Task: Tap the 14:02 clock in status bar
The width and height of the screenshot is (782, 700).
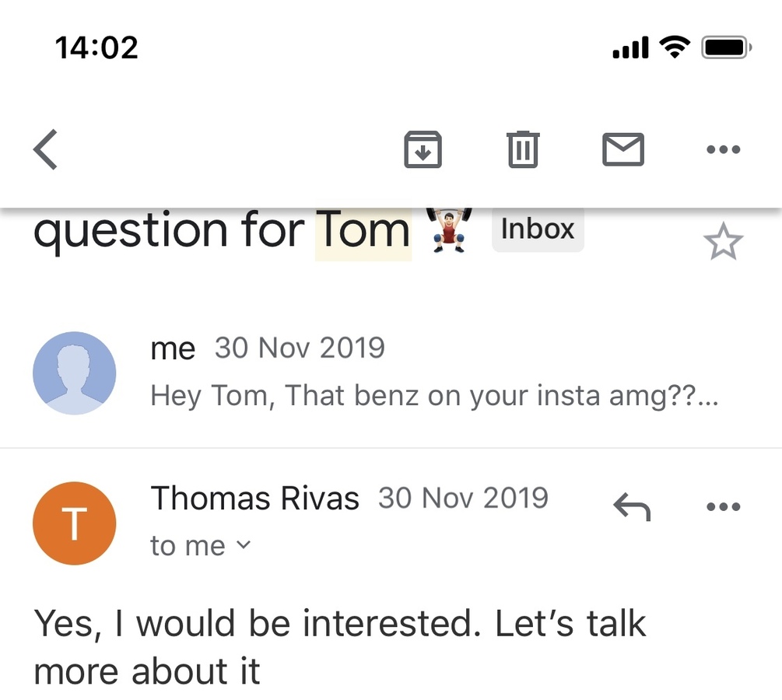Action: point(97,48)
